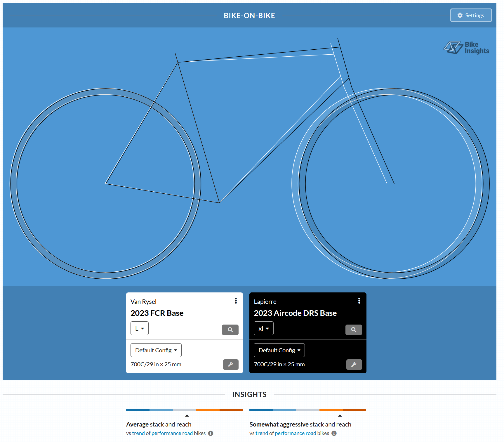Screen dimensions: 504x442
Task: Open Lapierre card options menu
Action: [359, 301]
